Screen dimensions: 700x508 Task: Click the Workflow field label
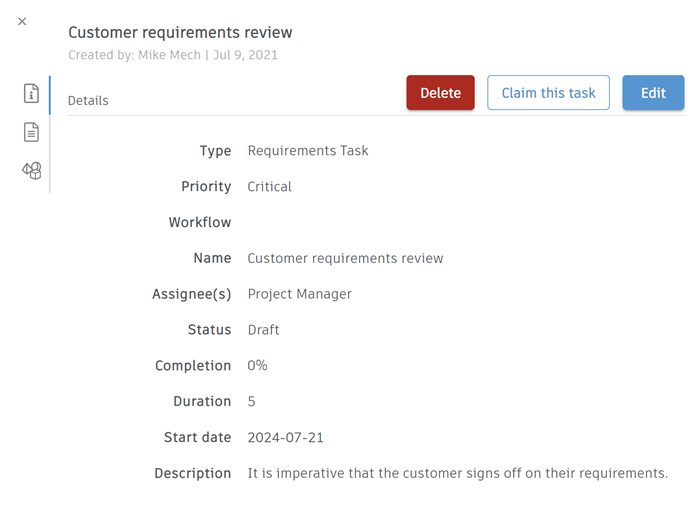point(200,222)
